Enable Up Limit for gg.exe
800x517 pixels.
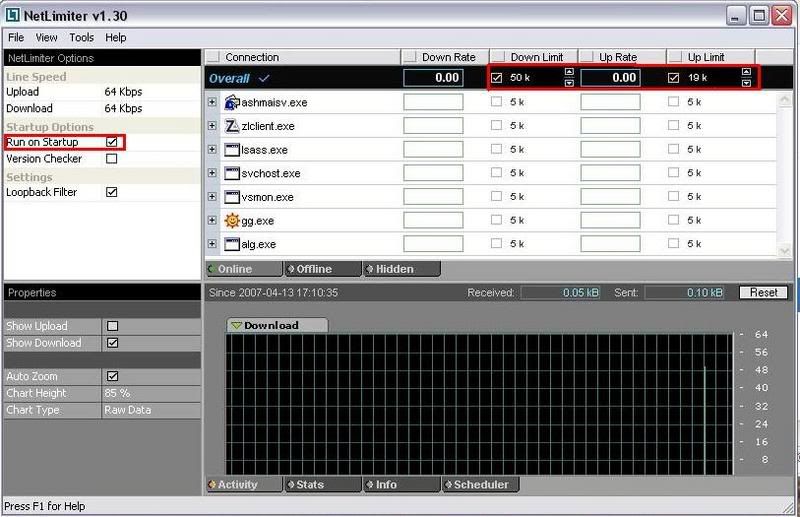673,220
